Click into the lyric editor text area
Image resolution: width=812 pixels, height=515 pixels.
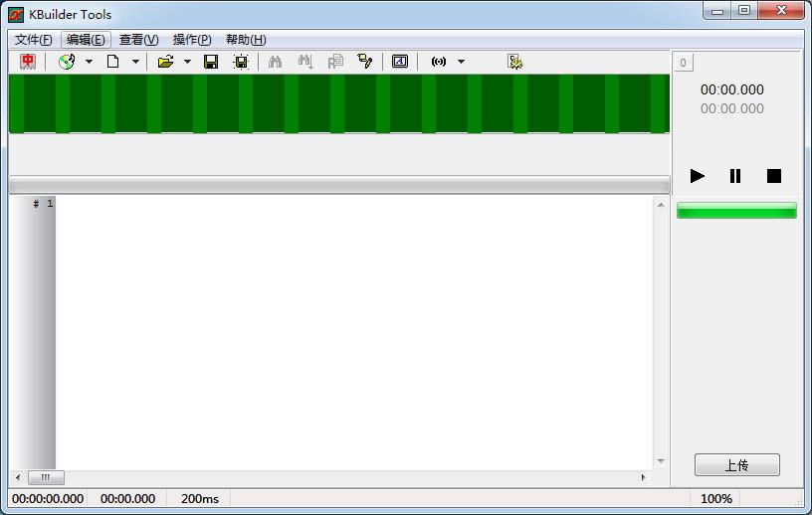click(x=353, y=332)
